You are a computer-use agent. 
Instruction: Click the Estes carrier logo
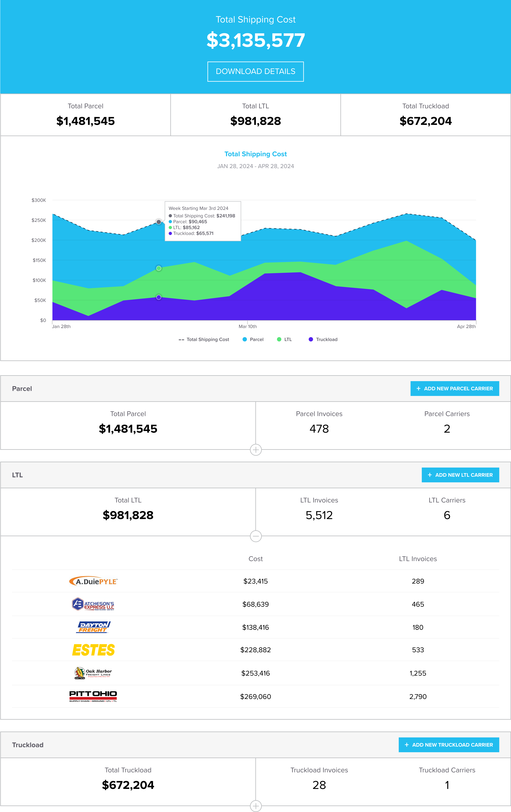coord(93,650)
